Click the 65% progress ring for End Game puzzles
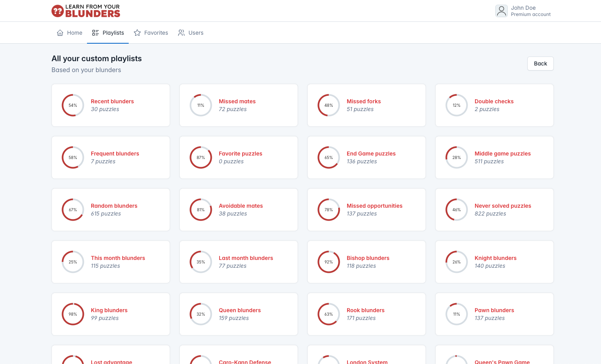The width and height of the screenshot is (601, 364). pos(329,157)
